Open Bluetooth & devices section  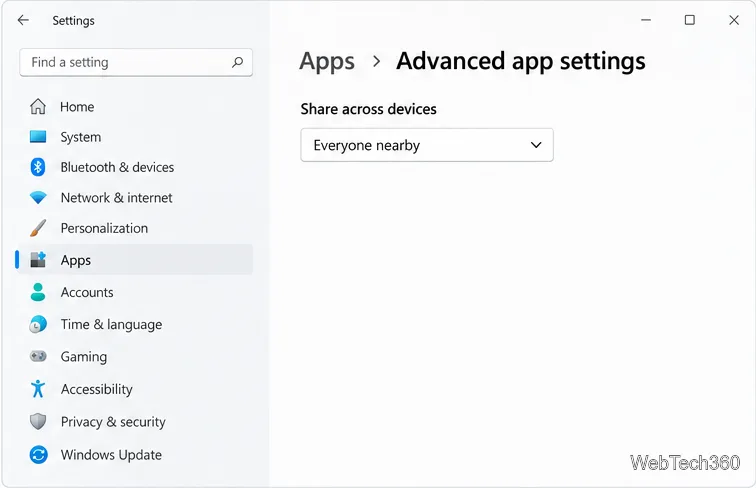135,167
